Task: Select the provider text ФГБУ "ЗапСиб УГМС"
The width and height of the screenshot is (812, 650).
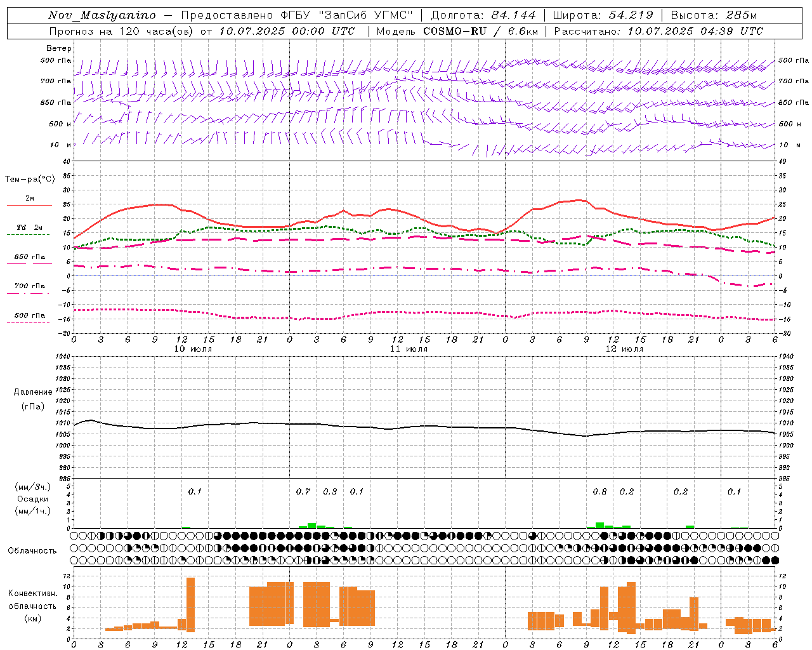Action: tap(346, 15)
